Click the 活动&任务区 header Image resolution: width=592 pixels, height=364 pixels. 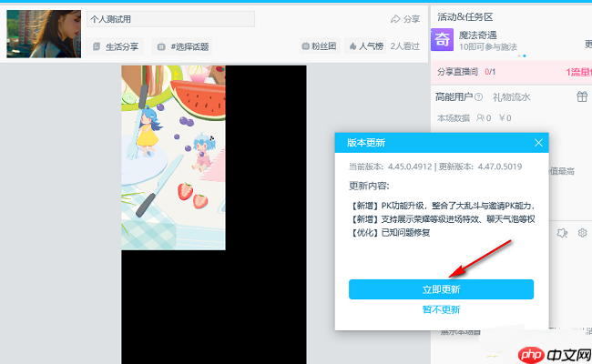(x=465, y=17)
